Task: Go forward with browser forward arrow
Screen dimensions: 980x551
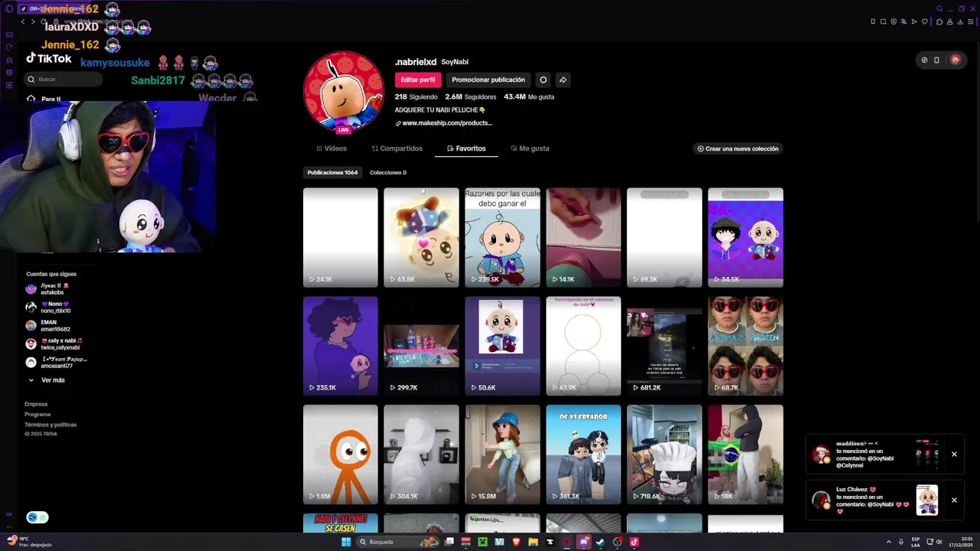Action: pyautogui.click(x=33, y=21)
